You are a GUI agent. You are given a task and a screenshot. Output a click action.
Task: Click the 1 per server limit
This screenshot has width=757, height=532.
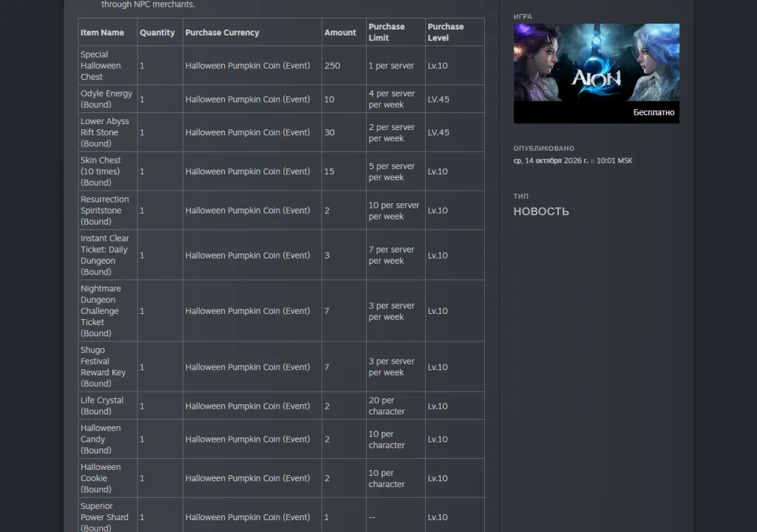(391, 66)
